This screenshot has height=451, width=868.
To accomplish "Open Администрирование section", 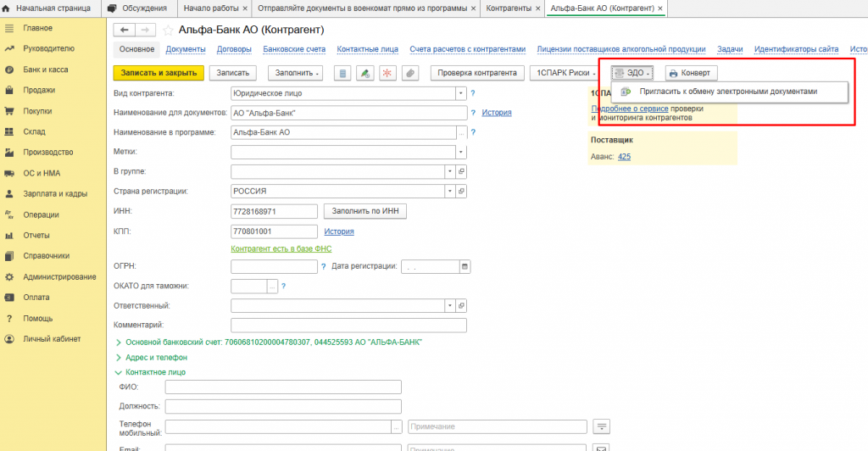I will [x=59, y=276].
